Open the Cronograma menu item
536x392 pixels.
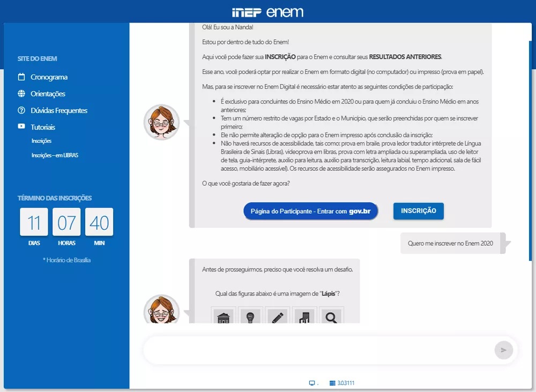click(x=49, y=77)
